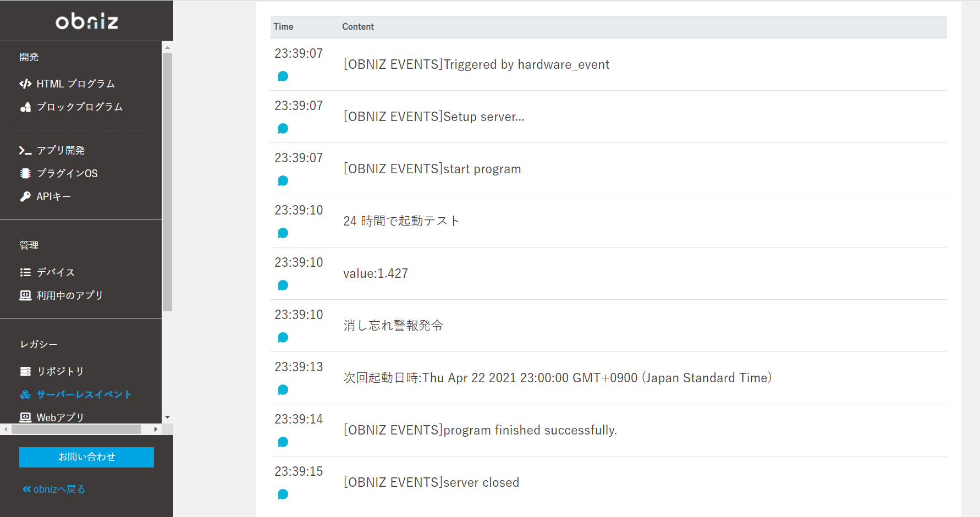The width and height of the screenshot is (980, 517).
Task: Open the デバイス list icon
Action: coord(25,272)
